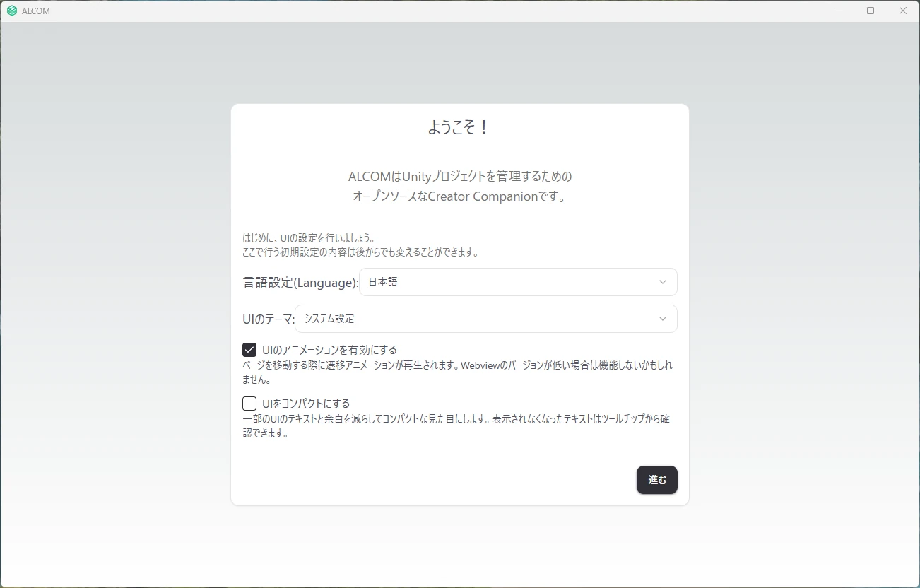Click the ALCOMはUnityプロジェクトを管理するための line
Screen dimensions: 920x588
pos(460,176)
